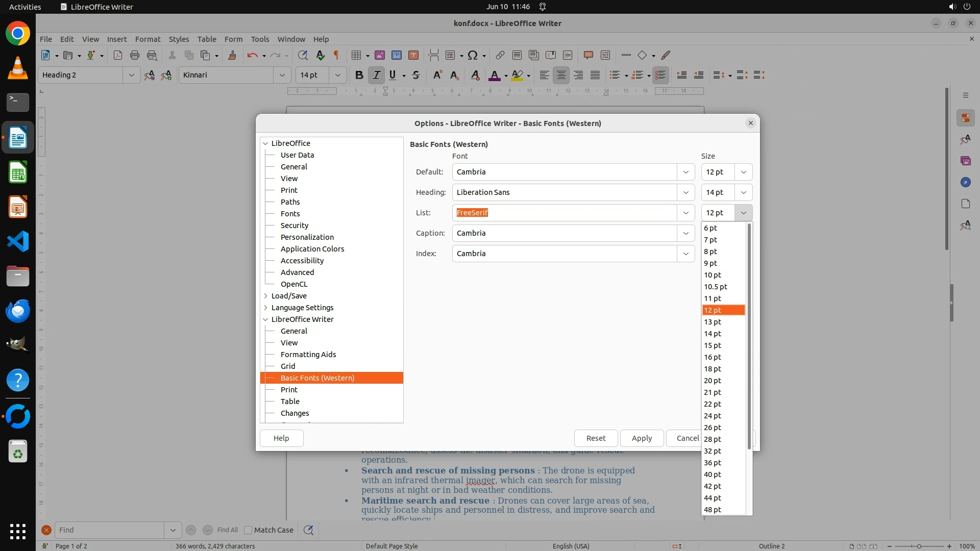
Task: Click the Reset button
Action: 596,438
